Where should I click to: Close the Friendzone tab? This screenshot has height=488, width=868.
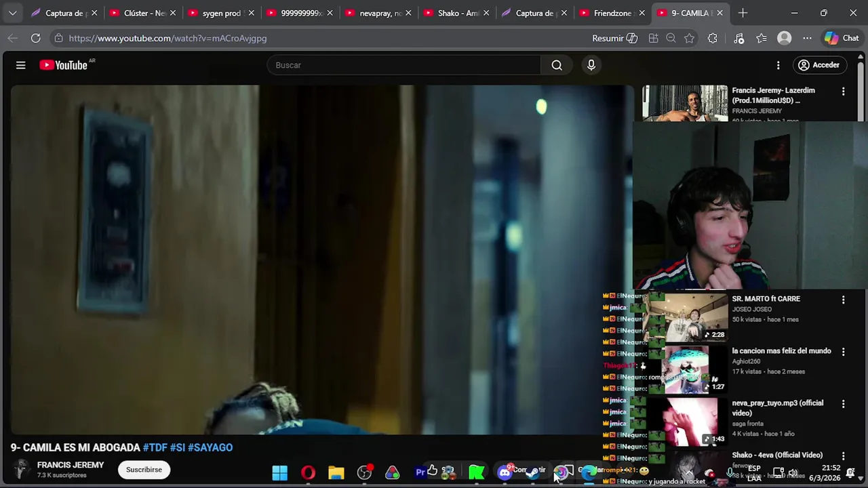tap(642, 13)
